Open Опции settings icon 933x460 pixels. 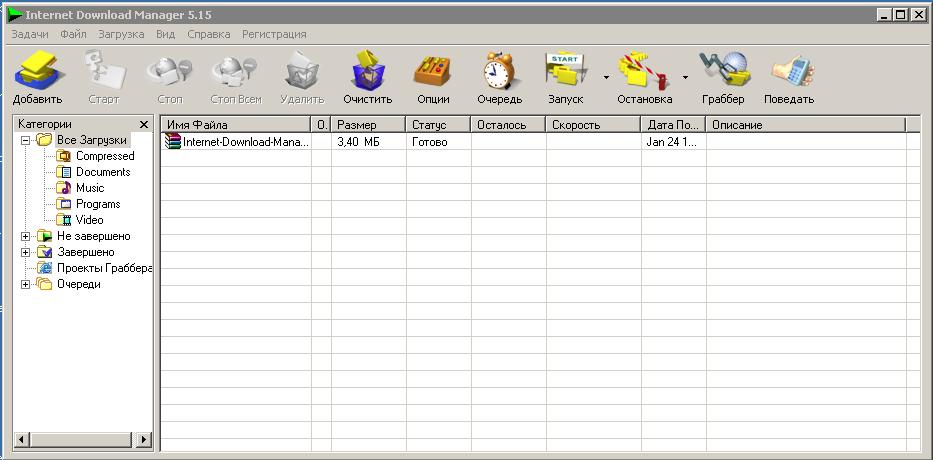point(433,71)
